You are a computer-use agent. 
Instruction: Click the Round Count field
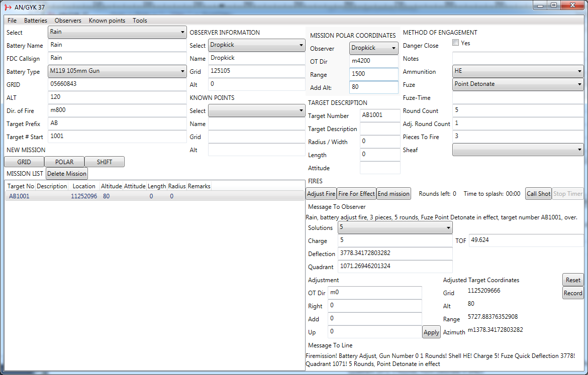(x=518, y=110)
